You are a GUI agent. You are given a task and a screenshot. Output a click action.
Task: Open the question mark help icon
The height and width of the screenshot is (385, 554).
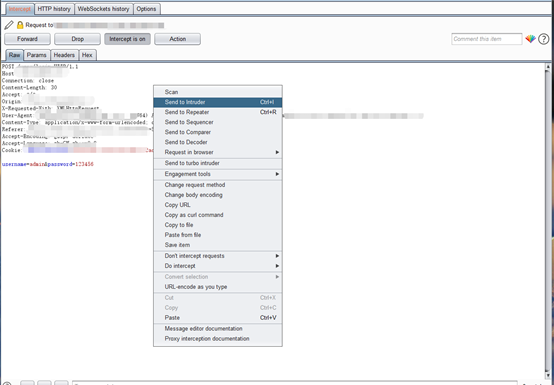pyautogui.click(x=543, y=39)
